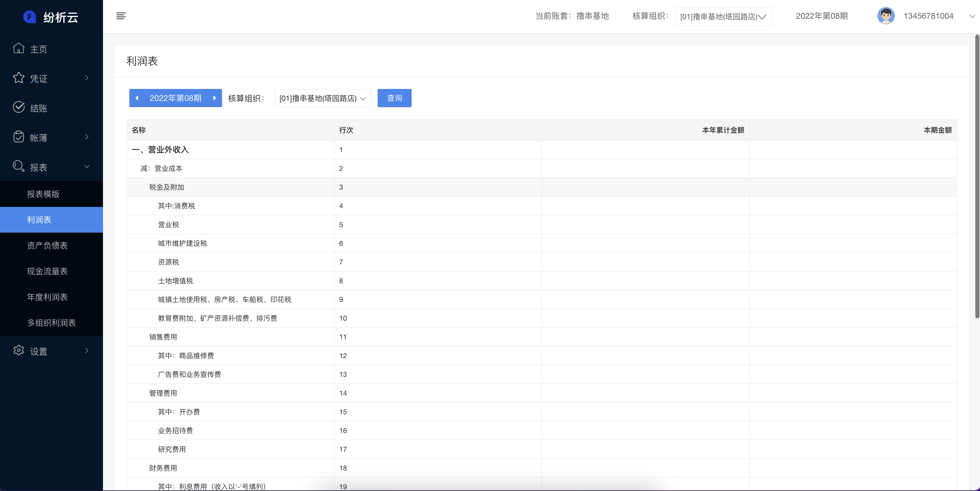The image size is (980, 491).
Task: Click the magnifier icon beside 报表
Action: pyautogui.click(x=19, y=166)
